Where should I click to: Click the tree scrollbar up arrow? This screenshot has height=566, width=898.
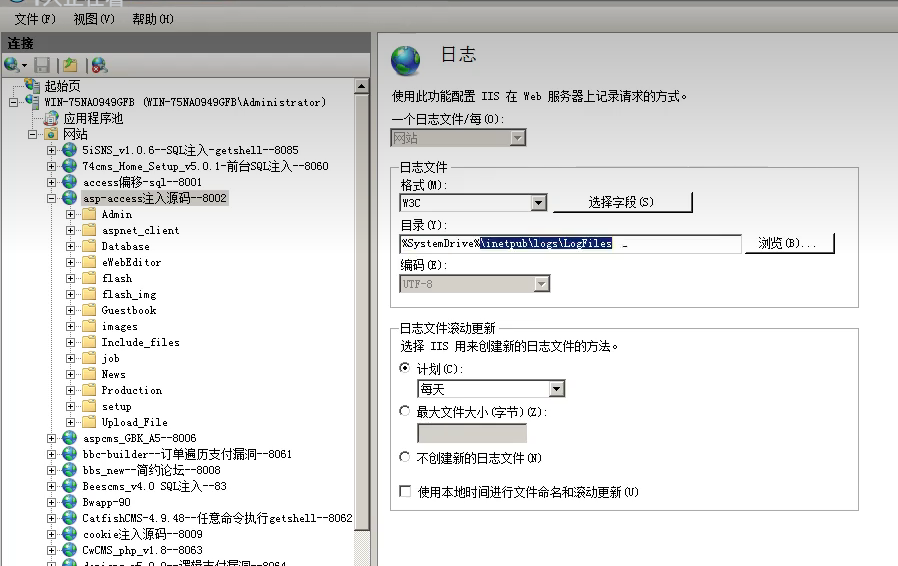361,87
